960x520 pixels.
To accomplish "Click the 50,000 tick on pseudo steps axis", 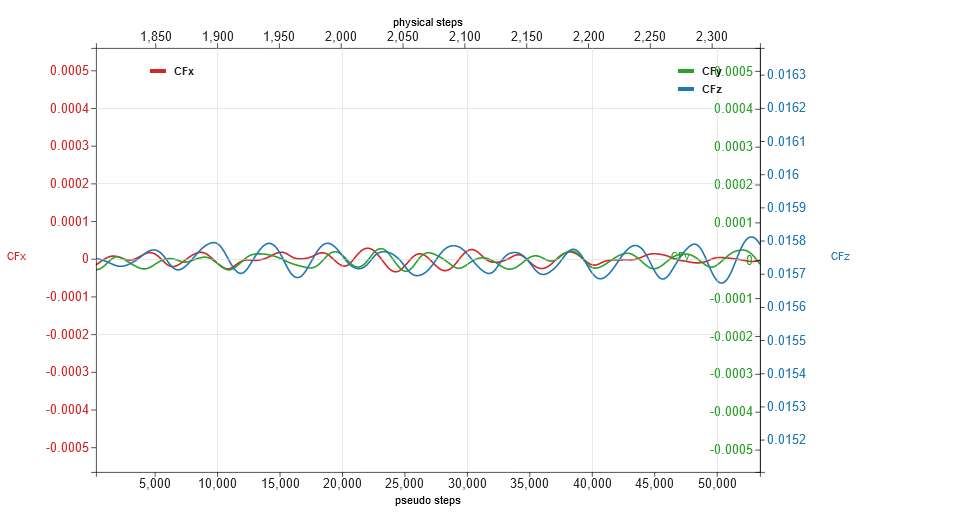I will pyautogui.click(x=717, y=483).
